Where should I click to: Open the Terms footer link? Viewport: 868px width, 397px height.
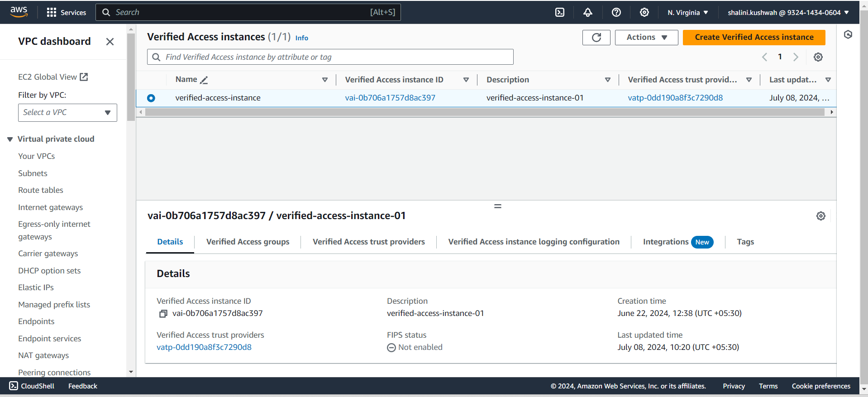tap(768, 386)
